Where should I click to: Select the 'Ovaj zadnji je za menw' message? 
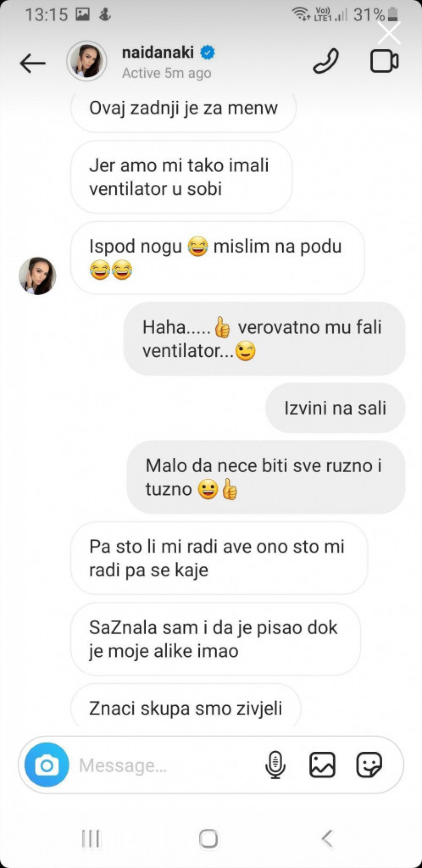tap(183, 109)
